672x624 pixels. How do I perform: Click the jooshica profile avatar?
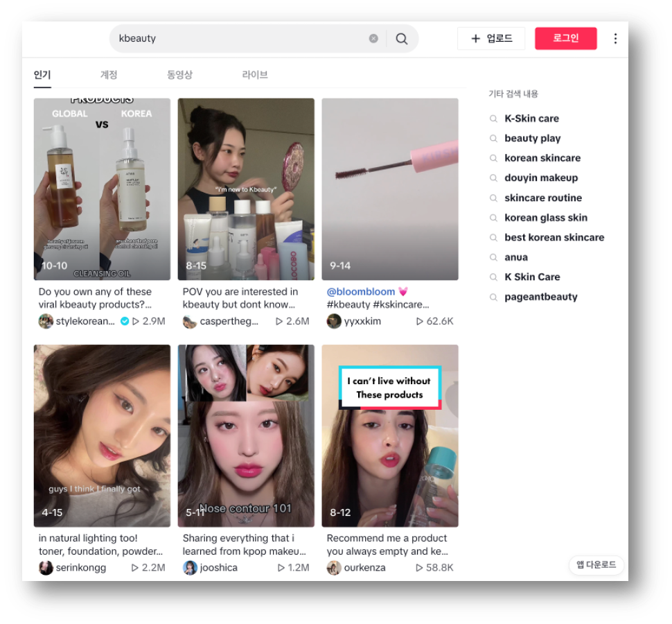(190, 568)
